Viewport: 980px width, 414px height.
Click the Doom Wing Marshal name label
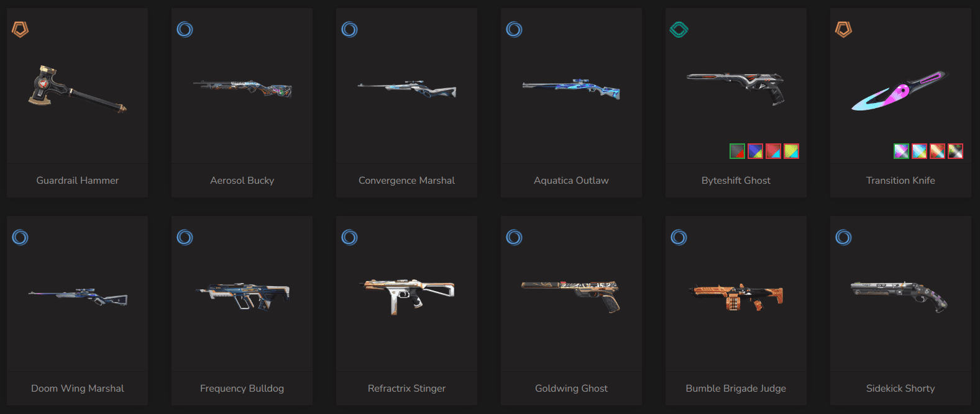[78, 389]
